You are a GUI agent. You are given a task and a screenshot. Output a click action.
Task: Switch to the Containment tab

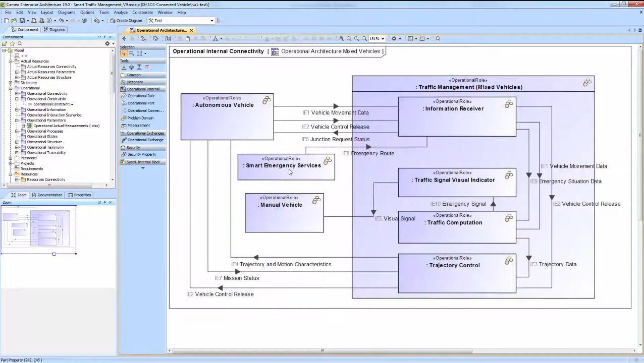pos(25,30)
